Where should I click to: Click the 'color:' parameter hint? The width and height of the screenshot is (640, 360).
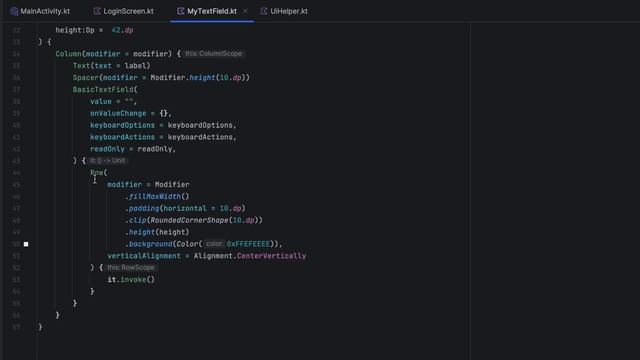click(214, 244)
